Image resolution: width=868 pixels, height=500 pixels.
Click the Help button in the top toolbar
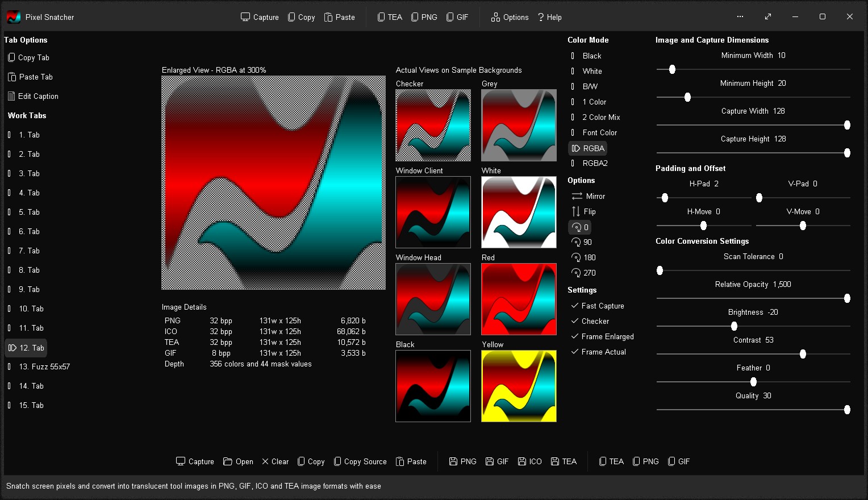pyautogui.click(x=549, y=17)
